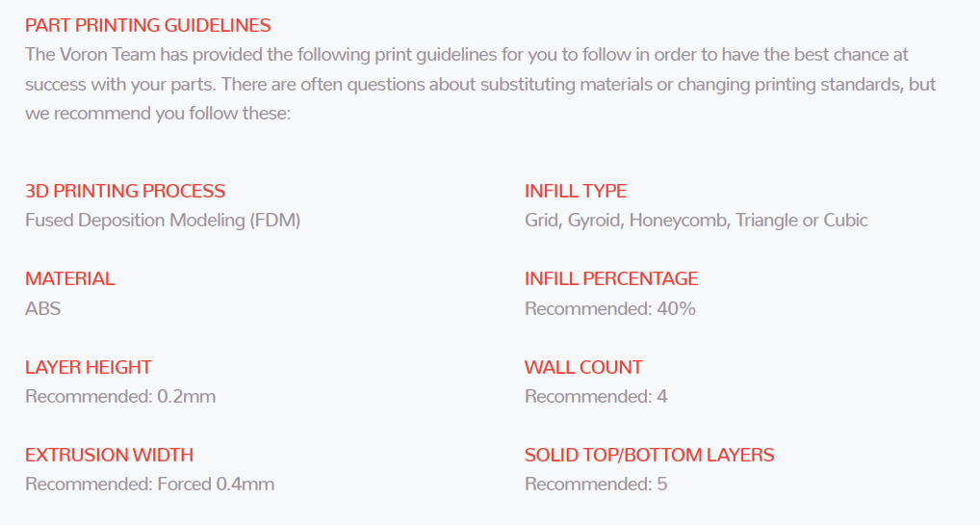Viewport: 980px width, 525px height.
Task: Select the LAYER HEIGHT heading
Action: (89, 367)
